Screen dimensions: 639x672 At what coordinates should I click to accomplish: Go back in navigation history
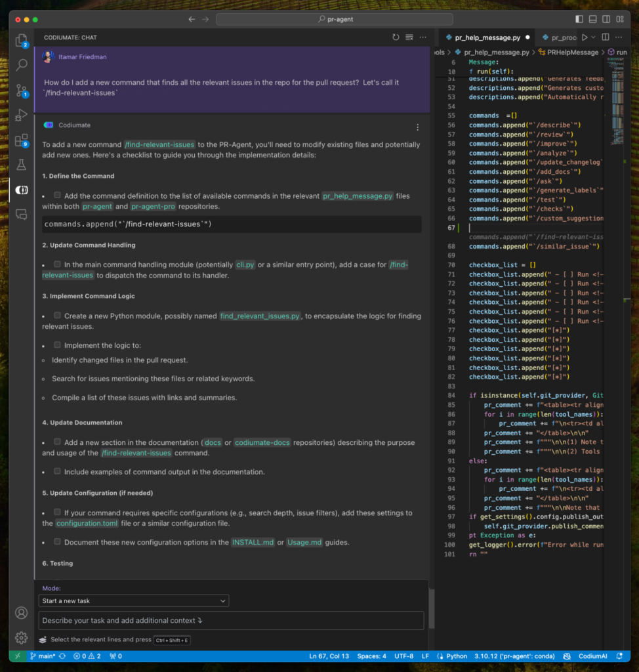click(192, 19)
